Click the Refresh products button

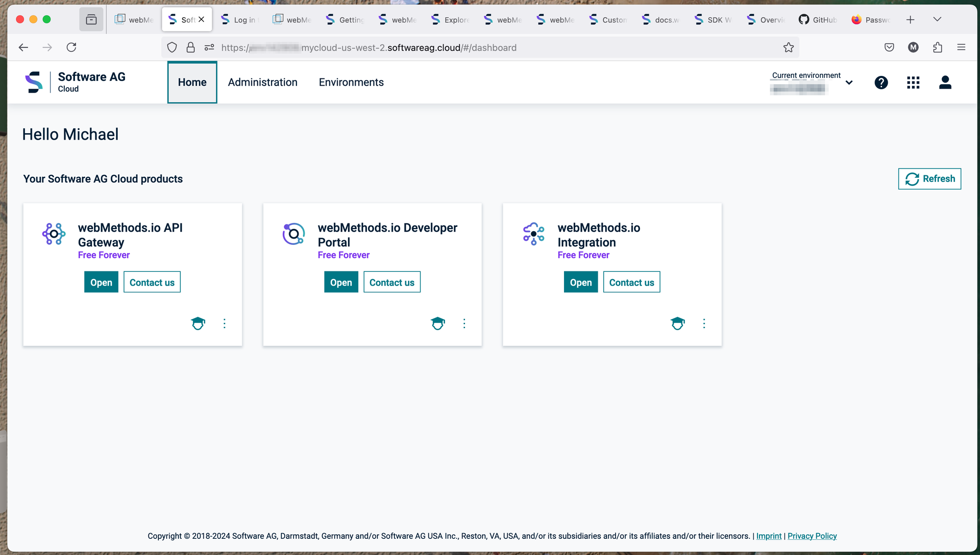tap(930, 179)
